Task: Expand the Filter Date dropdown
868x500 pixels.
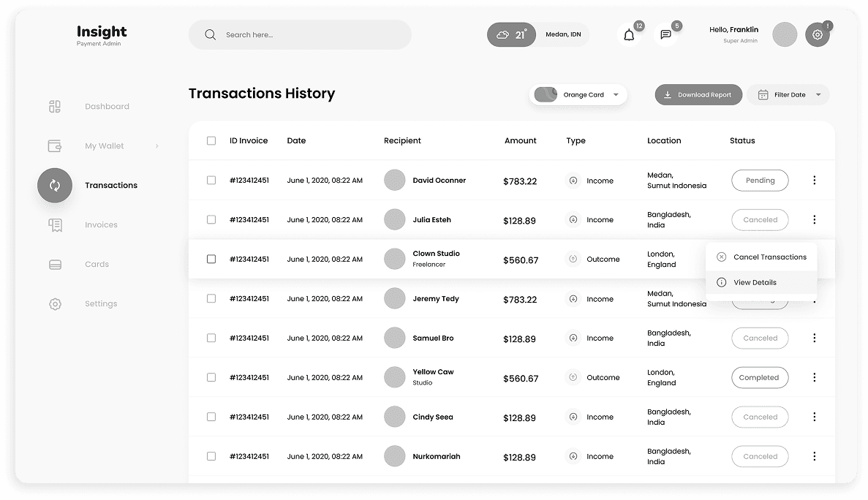Action: (788, 94)
